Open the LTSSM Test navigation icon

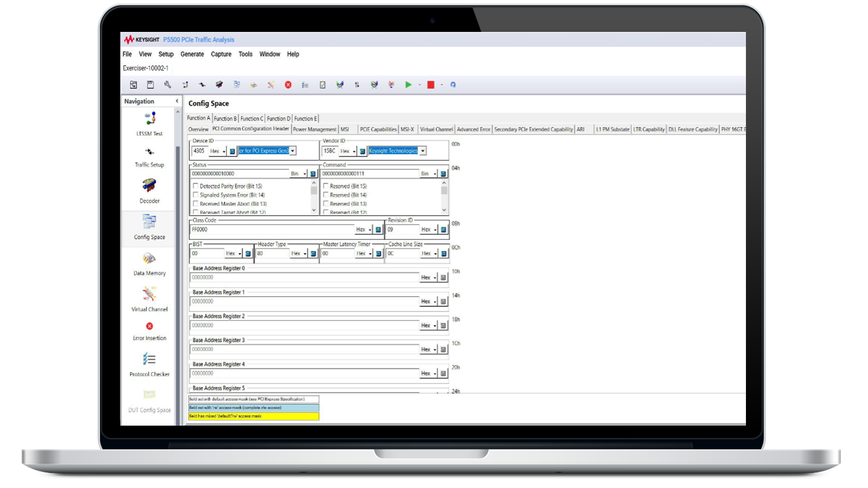coord(150,118)
